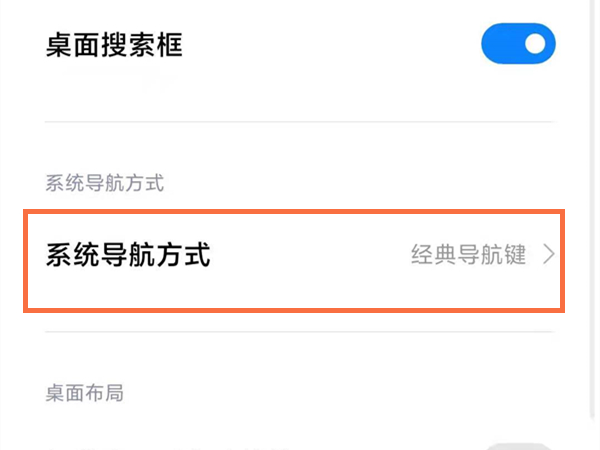
Task: Click the divider line below the 桌面搜索框 row
Action: 300,122
